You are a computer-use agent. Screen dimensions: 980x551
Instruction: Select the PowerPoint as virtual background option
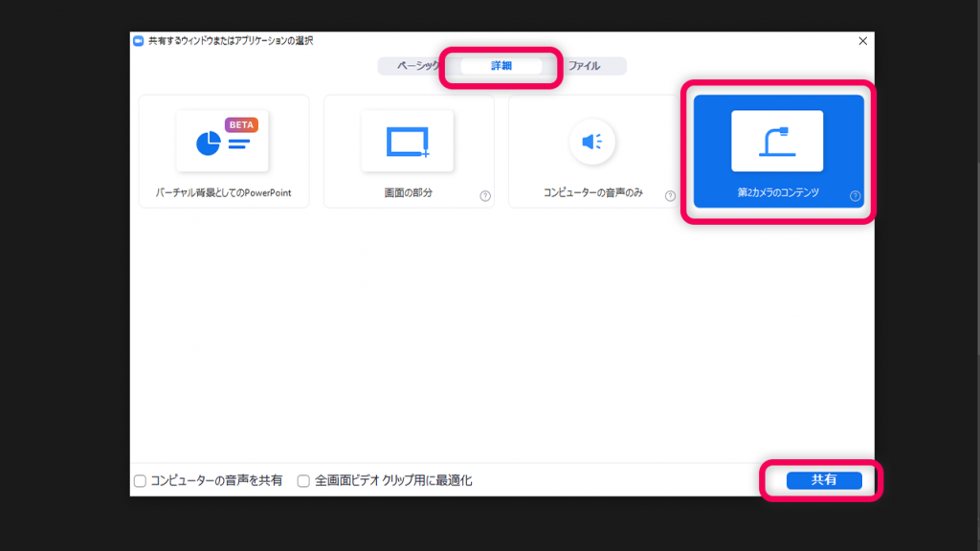click(224, 151)
